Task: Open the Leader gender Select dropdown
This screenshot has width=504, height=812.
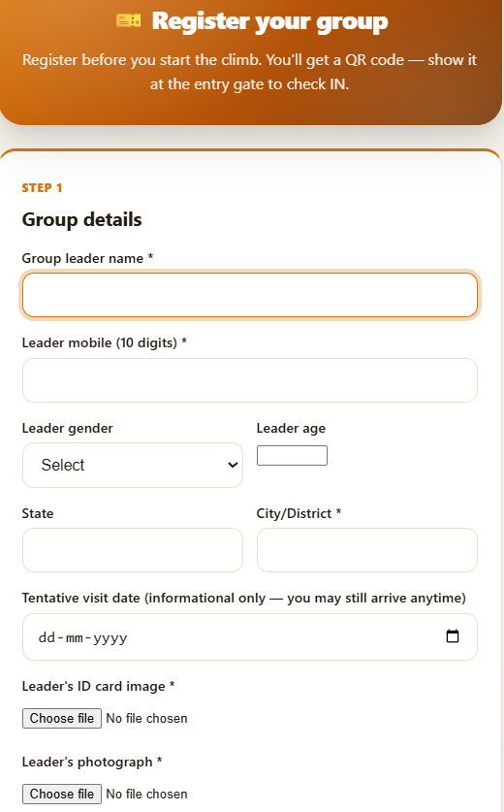Action: (x=133, y=465)
